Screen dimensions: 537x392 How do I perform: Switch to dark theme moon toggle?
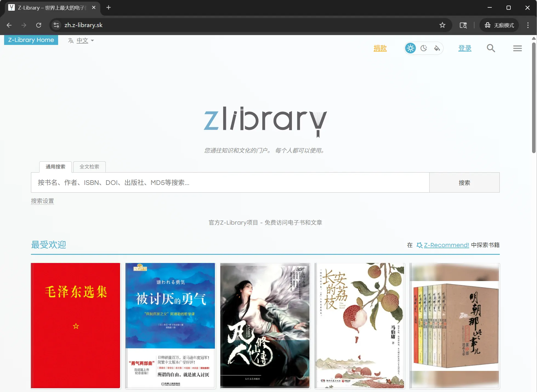point(424,48)
